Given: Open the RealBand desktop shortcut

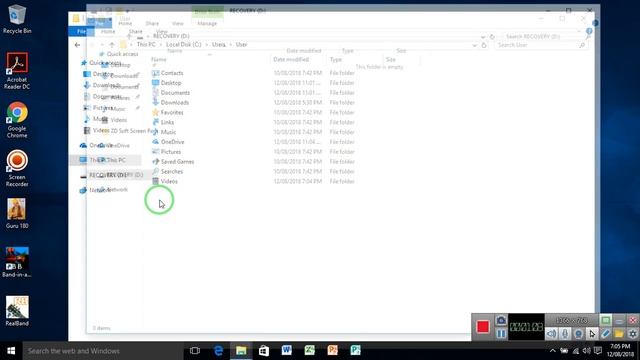Looking at the screenshot, I should coord(17,311).
